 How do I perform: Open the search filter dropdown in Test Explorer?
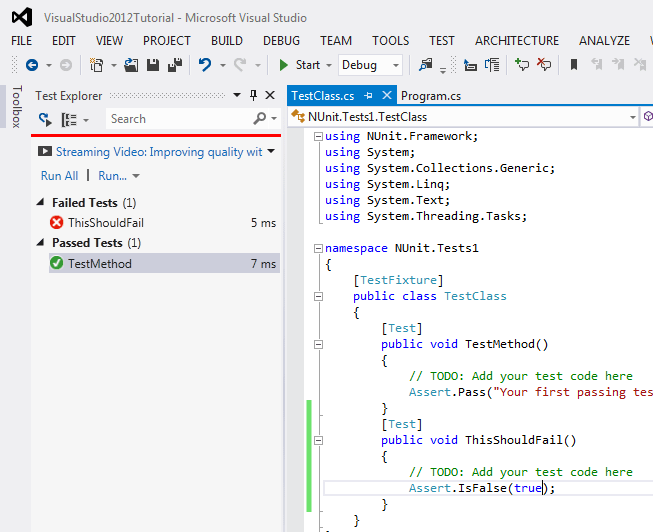tap(274, 119)
